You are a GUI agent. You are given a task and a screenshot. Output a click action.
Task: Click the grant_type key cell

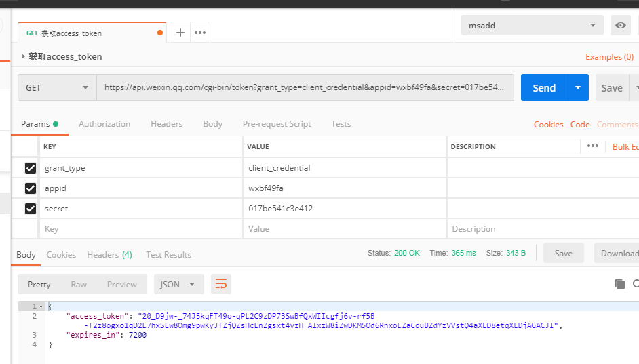click(140, 167)
